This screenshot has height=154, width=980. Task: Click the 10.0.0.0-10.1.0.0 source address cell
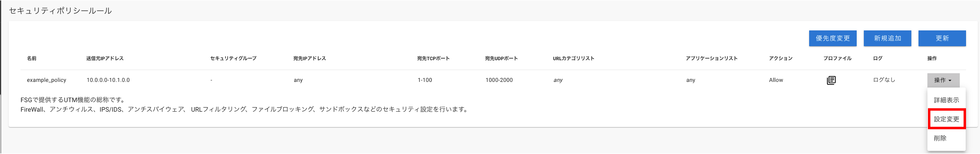coord(108,80)
